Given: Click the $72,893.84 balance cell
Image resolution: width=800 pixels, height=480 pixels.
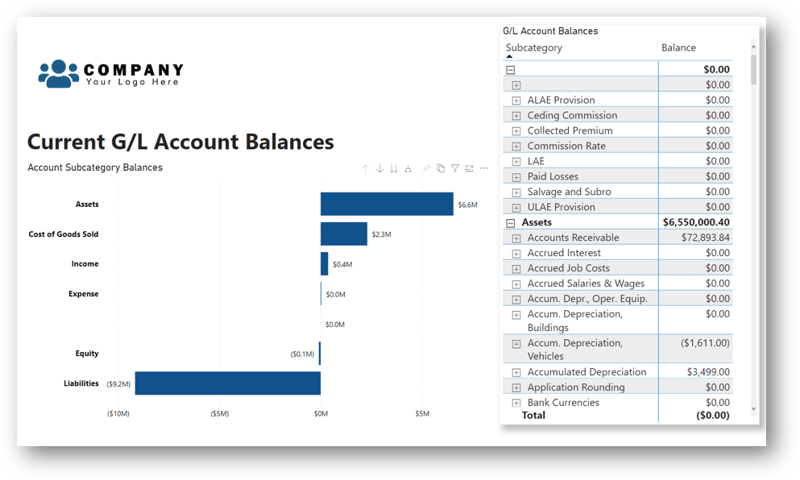Looking at the screenshot, I should pyautogui.click(x=705, y=238).
